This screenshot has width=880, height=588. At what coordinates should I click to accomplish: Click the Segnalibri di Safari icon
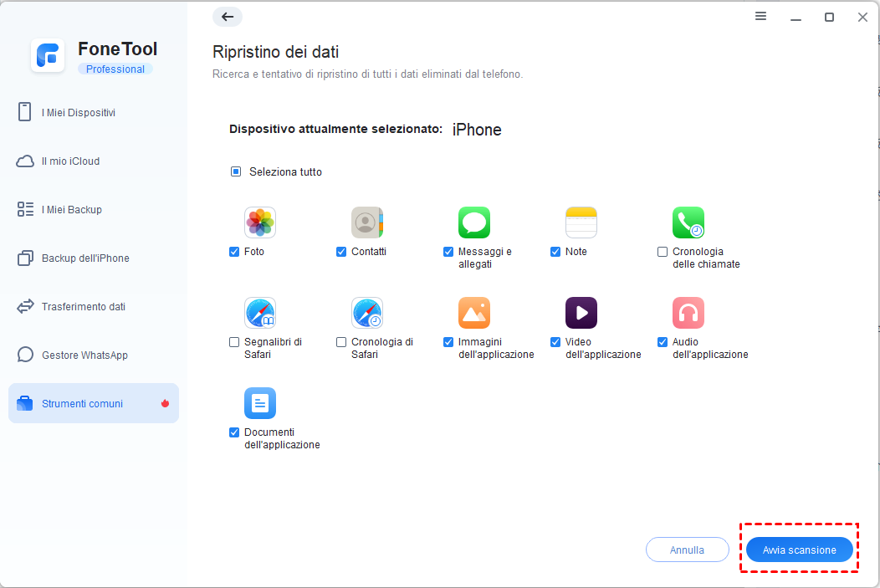(260, 313)
